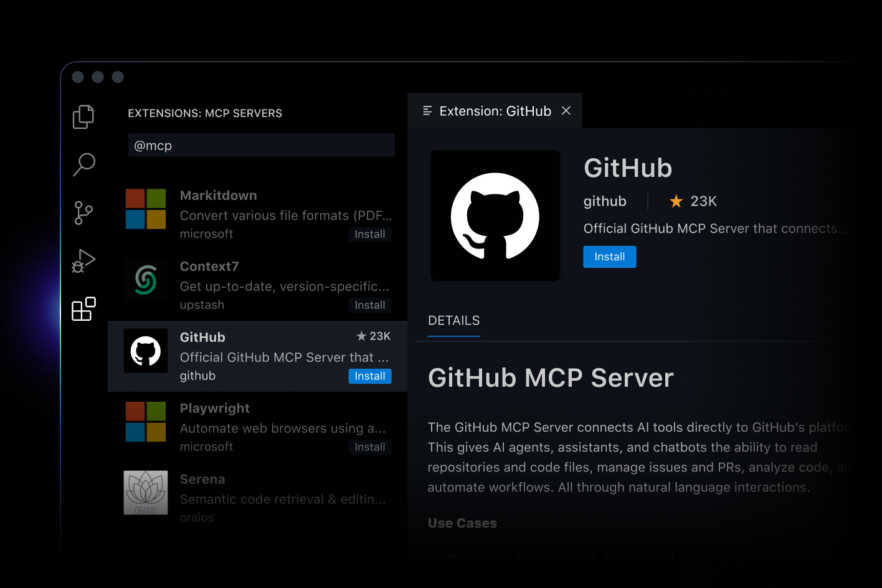Viewport: 882px width, 588px height.
Task: Click the blue Install button in GitHub details
Action: [x=610, y=257]
